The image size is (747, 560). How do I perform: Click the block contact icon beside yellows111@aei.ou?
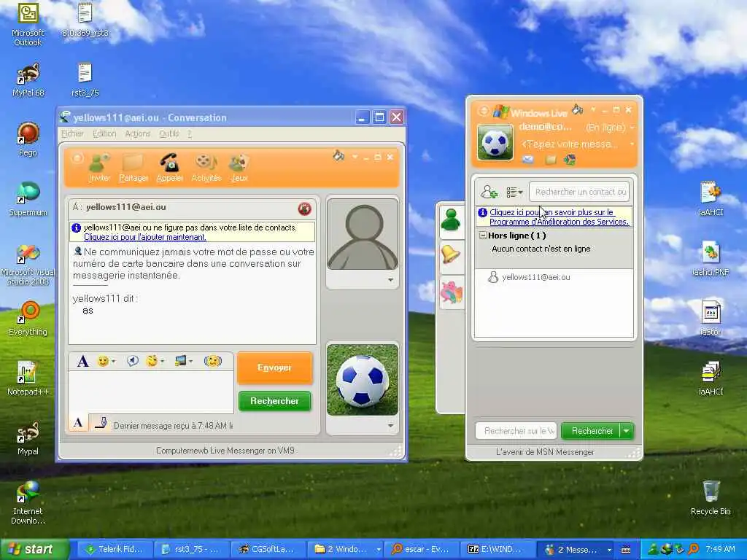[x=305, y=208]
